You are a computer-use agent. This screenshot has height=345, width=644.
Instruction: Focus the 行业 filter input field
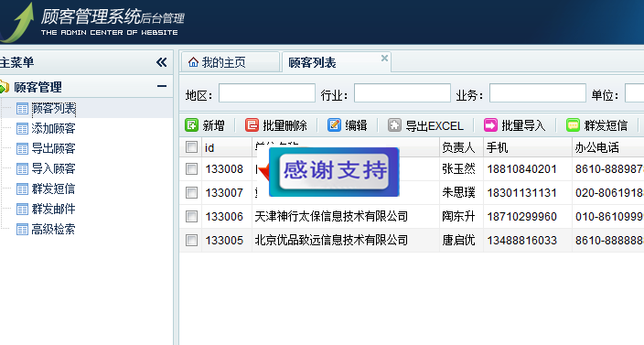point(402,92)
